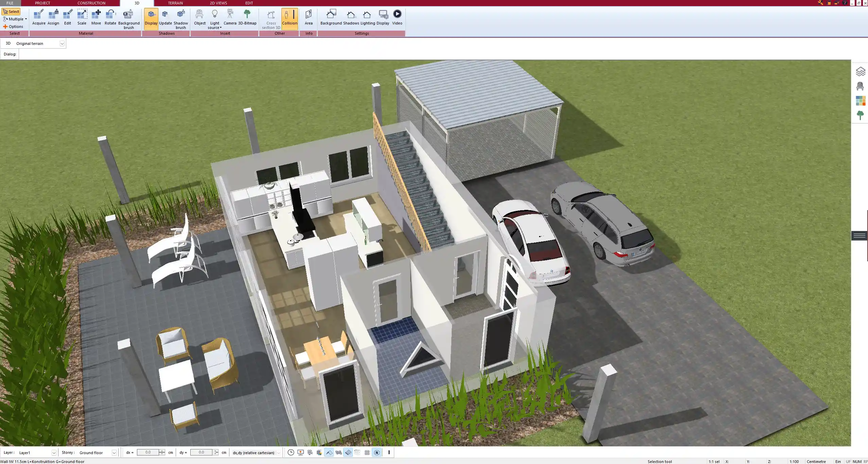Screen dimensions: 868x464
Task: Open the Original terrain dropdown
Action: (x=62, y=43)
